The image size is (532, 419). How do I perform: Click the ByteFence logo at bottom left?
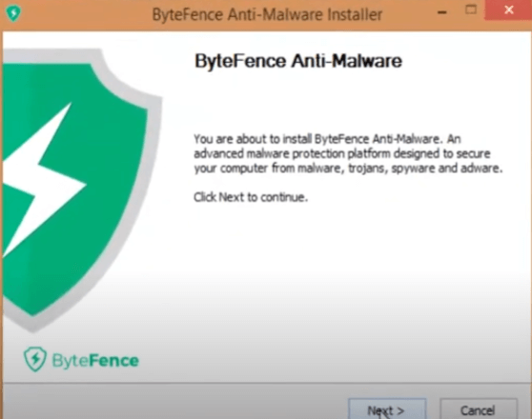(81, 359)
